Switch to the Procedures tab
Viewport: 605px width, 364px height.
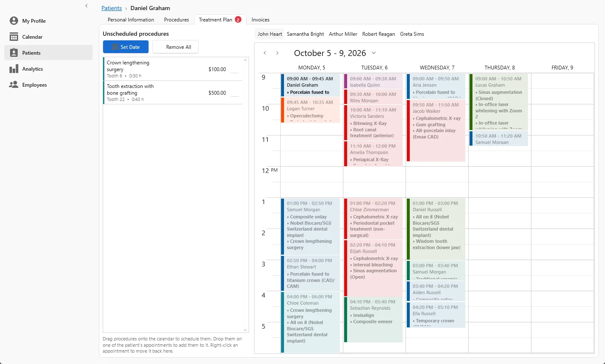[176, 20]
